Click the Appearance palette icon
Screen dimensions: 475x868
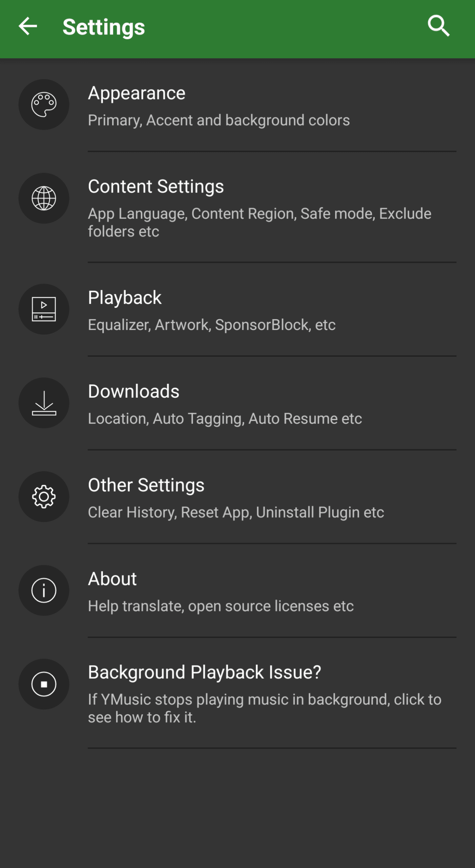click(x=44, y=104)
